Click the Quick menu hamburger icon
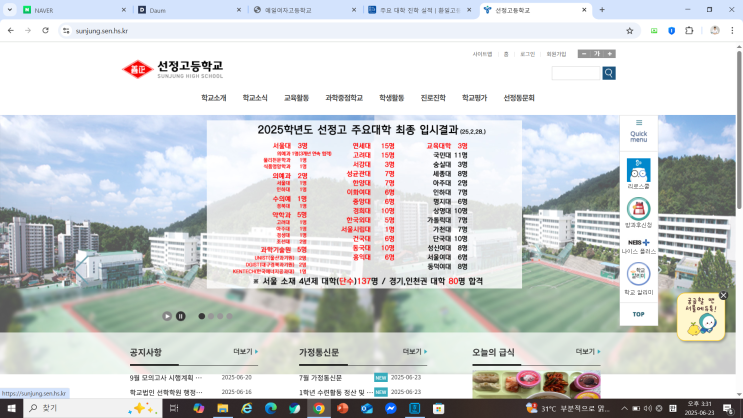 coord(639,123)
